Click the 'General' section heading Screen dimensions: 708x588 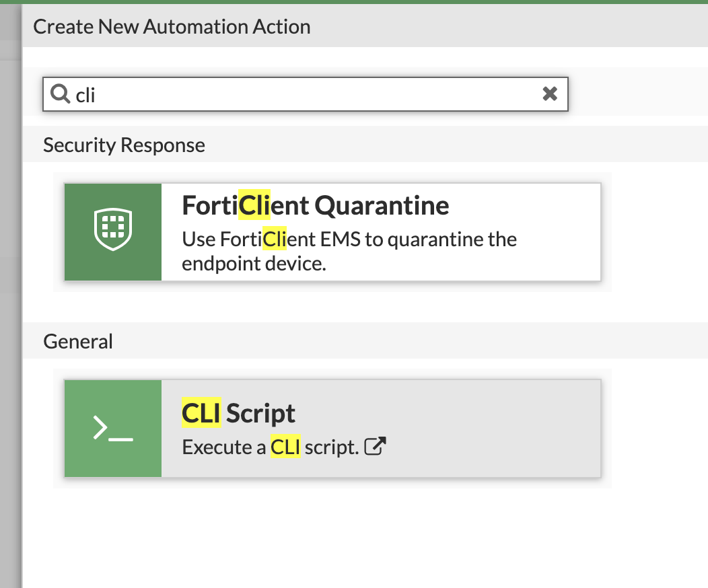pos(77,342)
